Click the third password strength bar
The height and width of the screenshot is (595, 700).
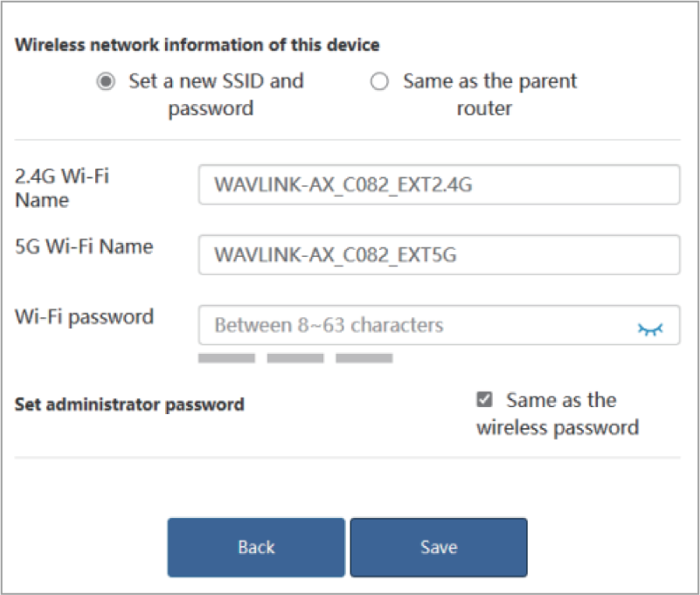[x=364, y=358]
